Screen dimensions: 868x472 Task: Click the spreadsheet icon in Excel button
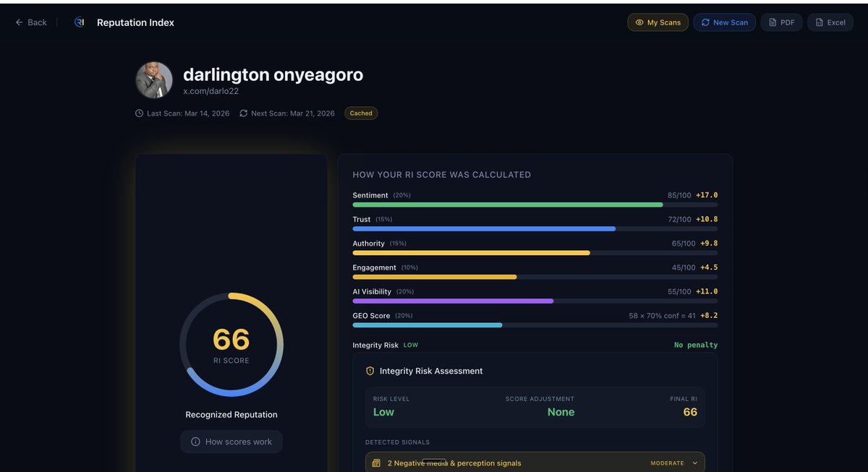click(x=820, y=22)
